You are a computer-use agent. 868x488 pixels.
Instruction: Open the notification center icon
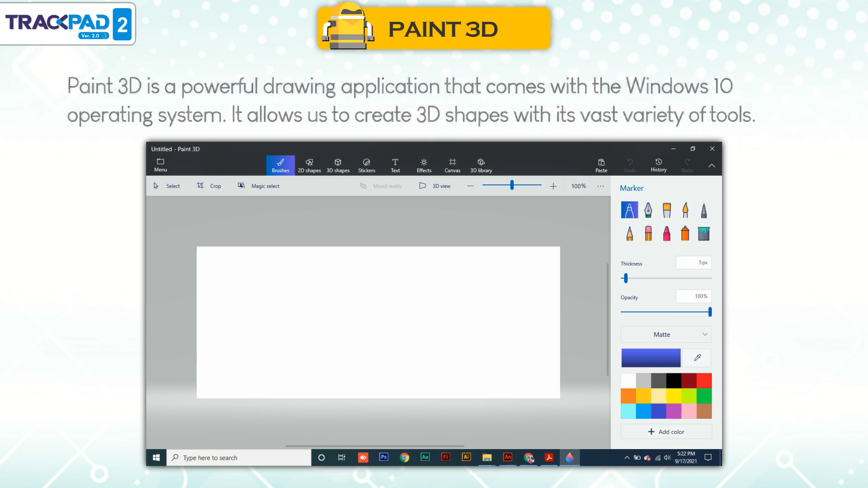click(x=708, y=458)
